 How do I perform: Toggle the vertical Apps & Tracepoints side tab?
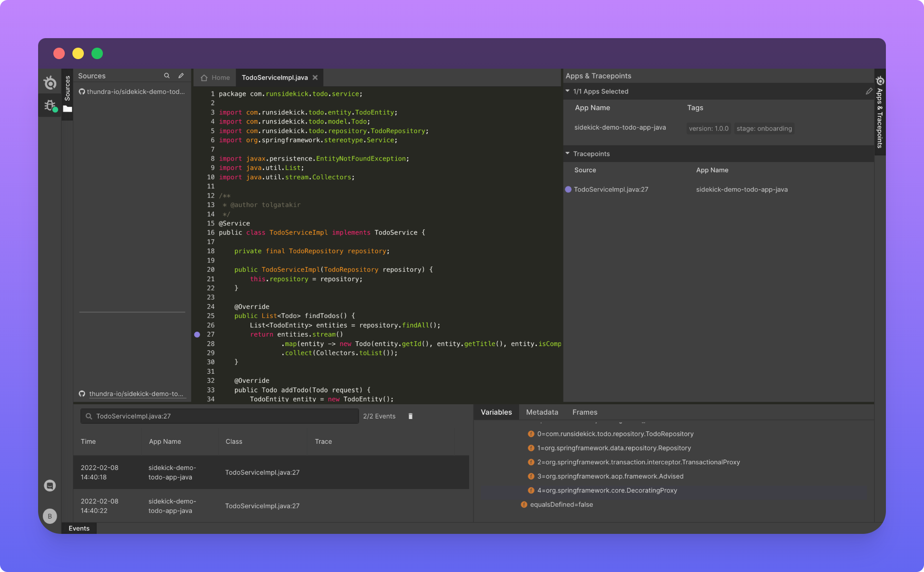click(x=880, y=112)
